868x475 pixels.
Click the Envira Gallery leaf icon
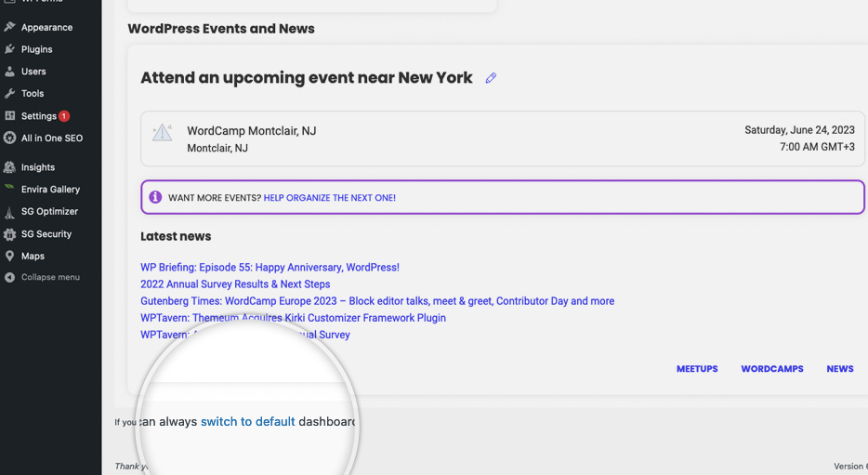point(9,188)
